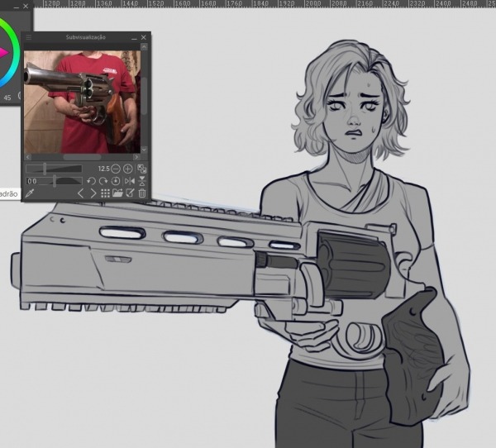The height and width of the screenshot is (448, 496).
Task: Rotate the reference image right
Action: (x=103, y=181)
